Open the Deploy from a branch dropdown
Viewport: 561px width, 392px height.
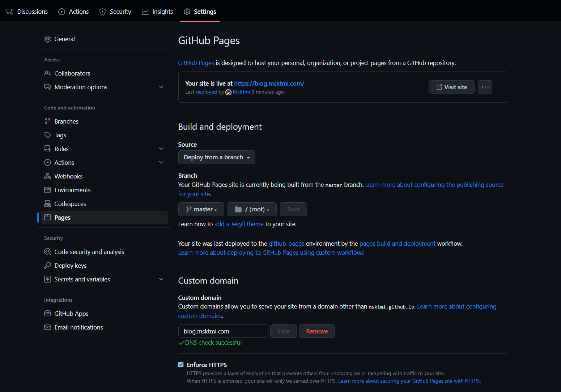(217, 157)
